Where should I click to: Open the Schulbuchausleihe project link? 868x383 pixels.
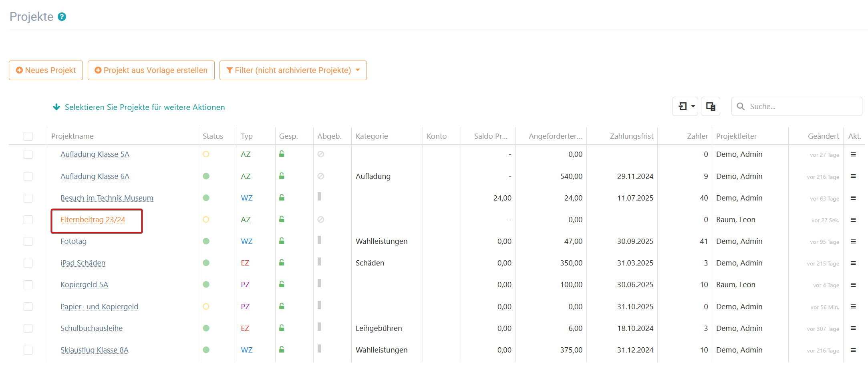click(x=91, y=328)
